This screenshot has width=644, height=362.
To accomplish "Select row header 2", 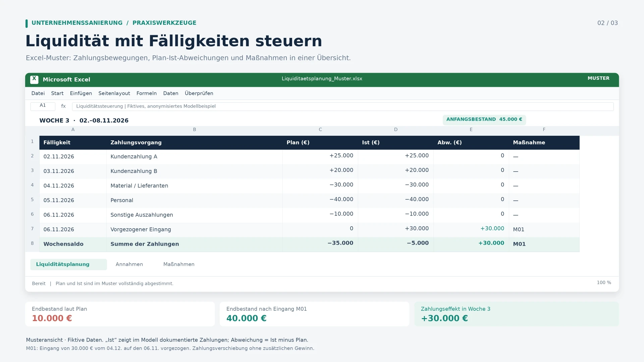I will click(32, 156).
